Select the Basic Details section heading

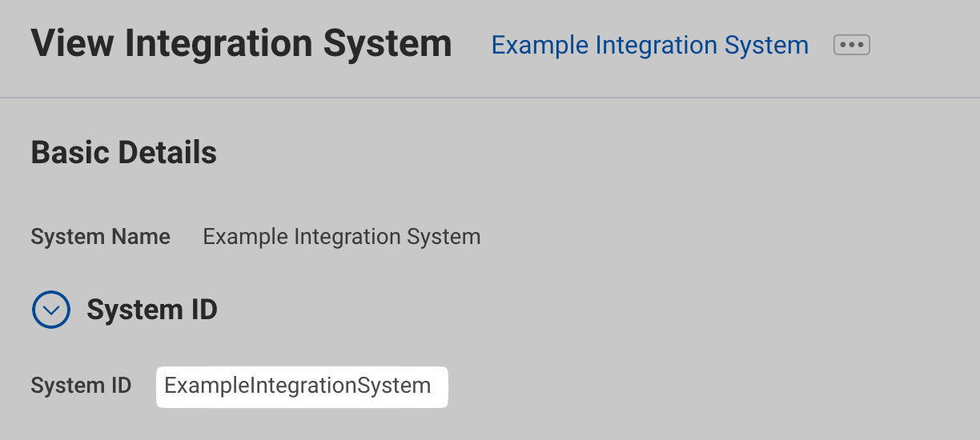[x=123, y=152]
